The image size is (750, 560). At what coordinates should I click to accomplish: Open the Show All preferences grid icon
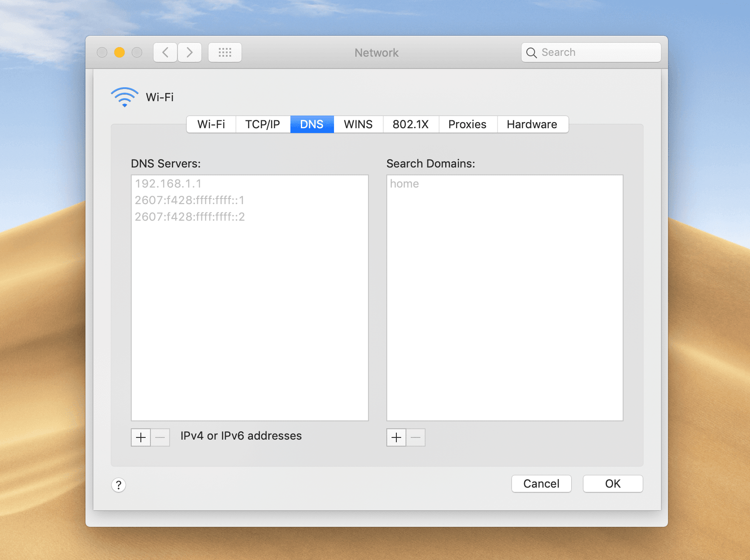[x=225, y=52]
